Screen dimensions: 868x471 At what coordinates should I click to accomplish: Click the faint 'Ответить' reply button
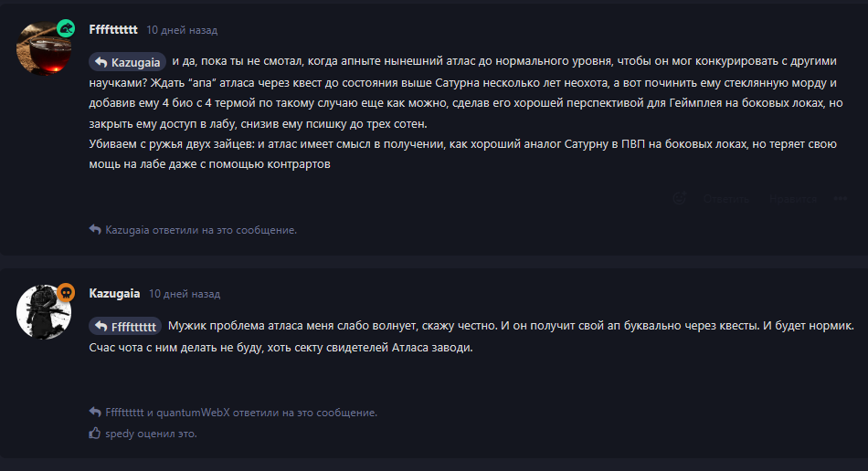pos(725,199)
